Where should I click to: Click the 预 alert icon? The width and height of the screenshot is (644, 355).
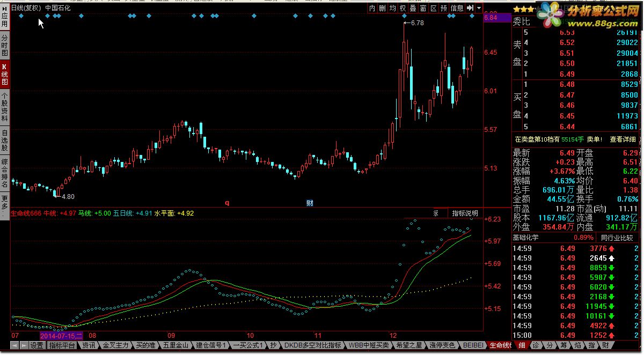tap(444, 8)
